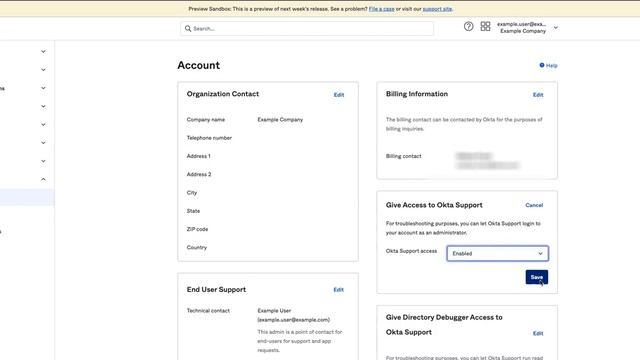Click the 'Address 2' label
This screenshot has height=360, width=640.
point(199,174)
